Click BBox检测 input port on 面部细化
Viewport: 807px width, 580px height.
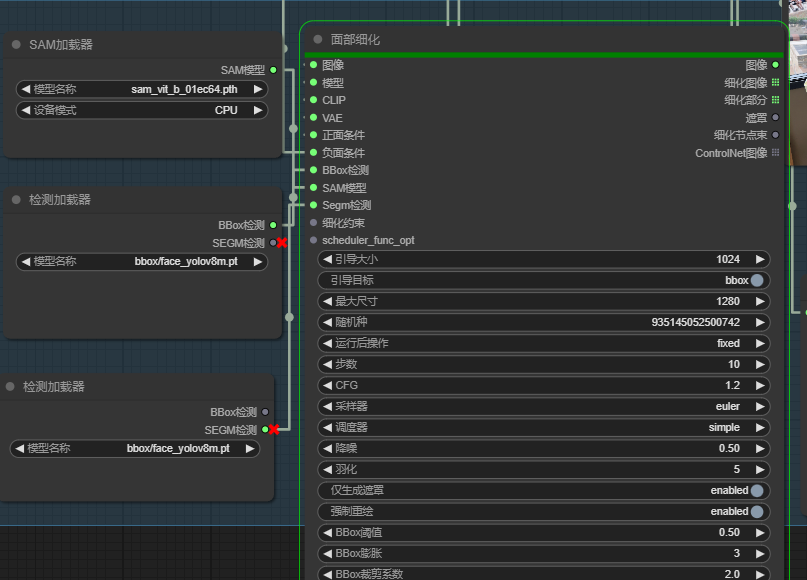[x=313, y=170]
